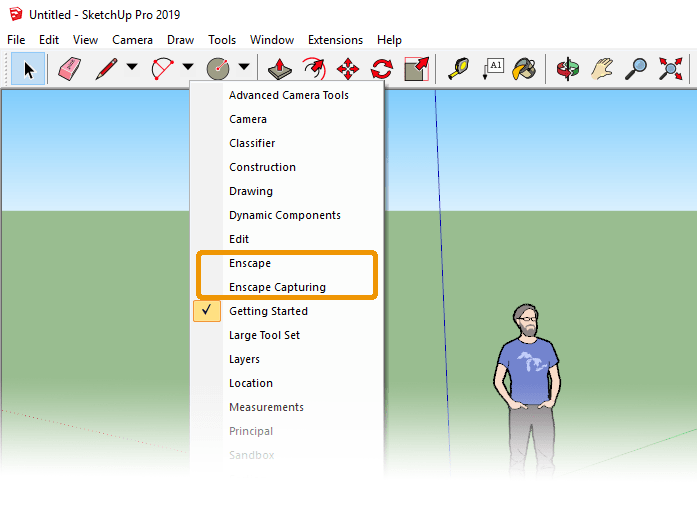Enable the Enscape toolbar
697x516 pixels.
[250, 263]
